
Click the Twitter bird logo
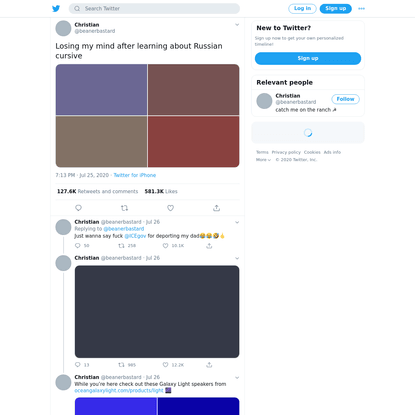tap(56, 9)
